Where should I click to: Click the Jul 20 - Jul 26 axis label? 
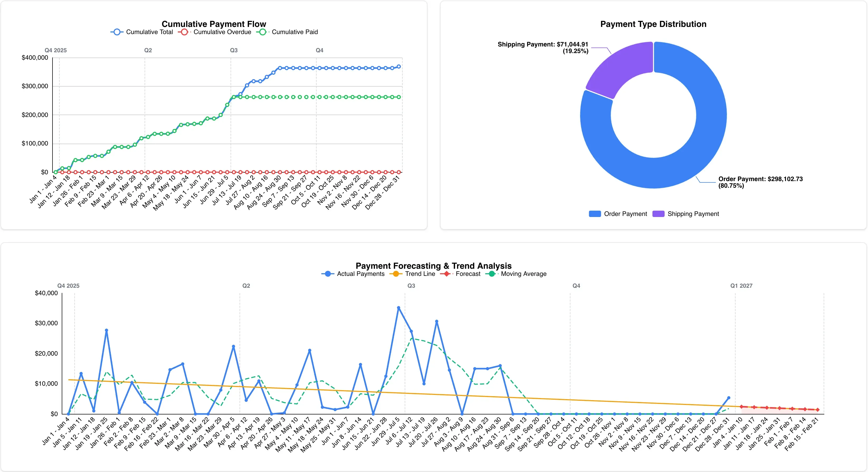tap(423, 432)
